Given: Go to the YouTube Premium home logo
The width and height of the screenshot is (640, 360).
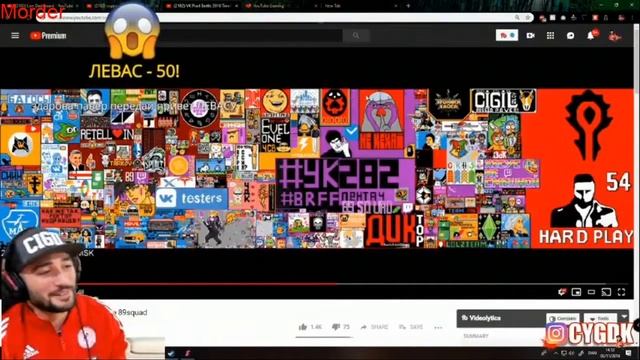Looking at the screenshot, I should 48,36.
